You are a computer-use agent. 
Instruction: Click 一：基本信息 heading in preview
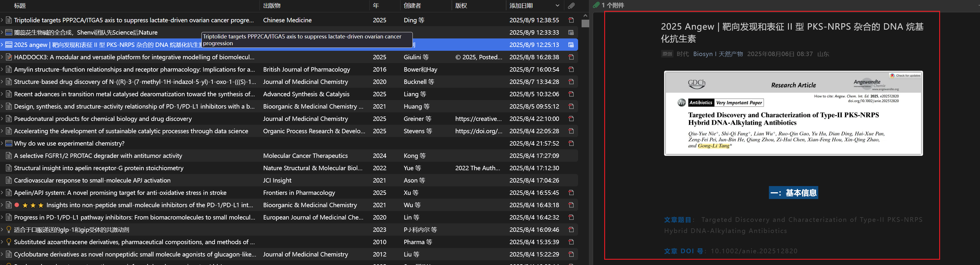point(793,193)
